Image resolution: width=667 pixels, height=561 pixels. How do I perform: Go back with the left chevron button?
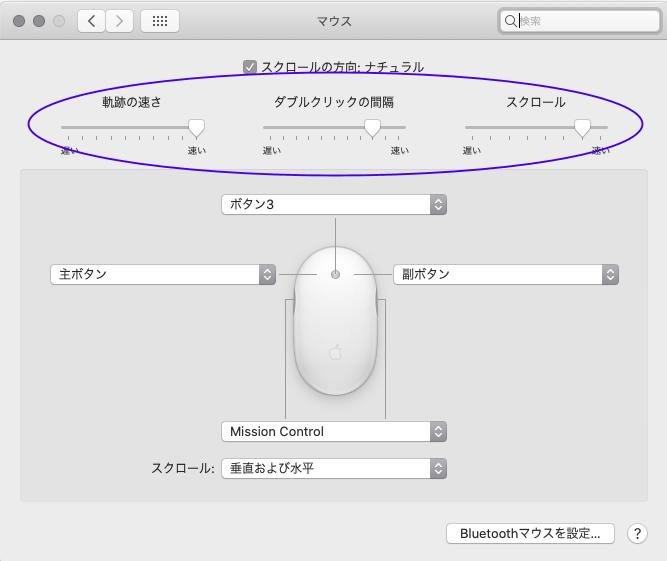[91, 21]
